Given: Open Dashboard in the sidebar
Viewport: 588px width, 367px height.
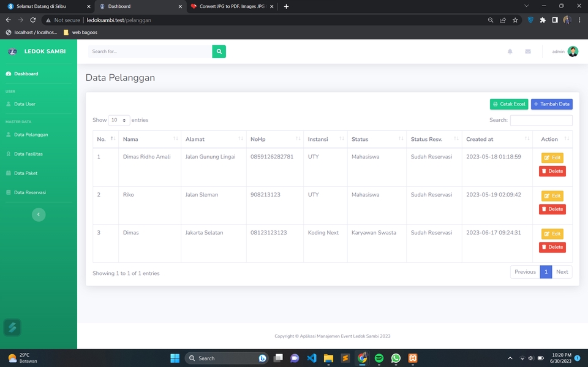Looking at the screenshot, I should pyautogui.click(x=23, y=74).
